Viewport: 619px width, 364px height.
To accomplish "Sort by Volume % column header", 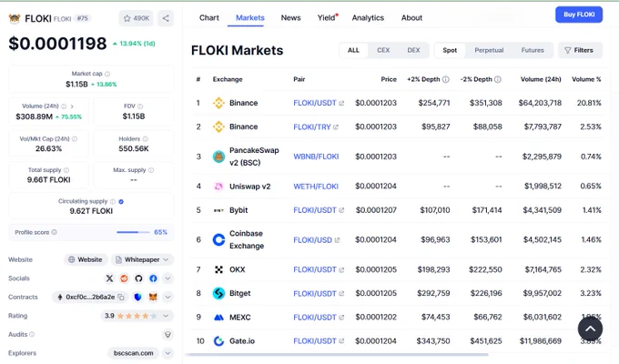I will 586,79.
